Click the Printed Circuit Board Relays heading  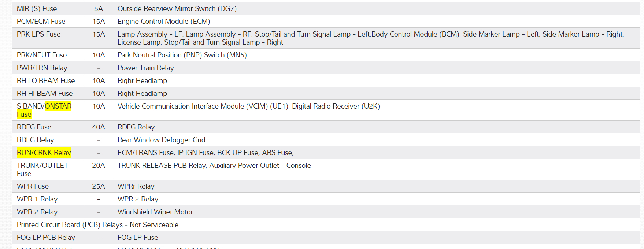click(x=97, y=225)
